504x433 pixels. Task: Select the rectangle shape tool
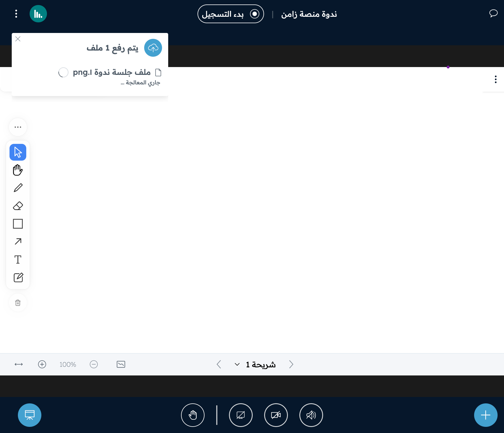click(x=18, y=224)
